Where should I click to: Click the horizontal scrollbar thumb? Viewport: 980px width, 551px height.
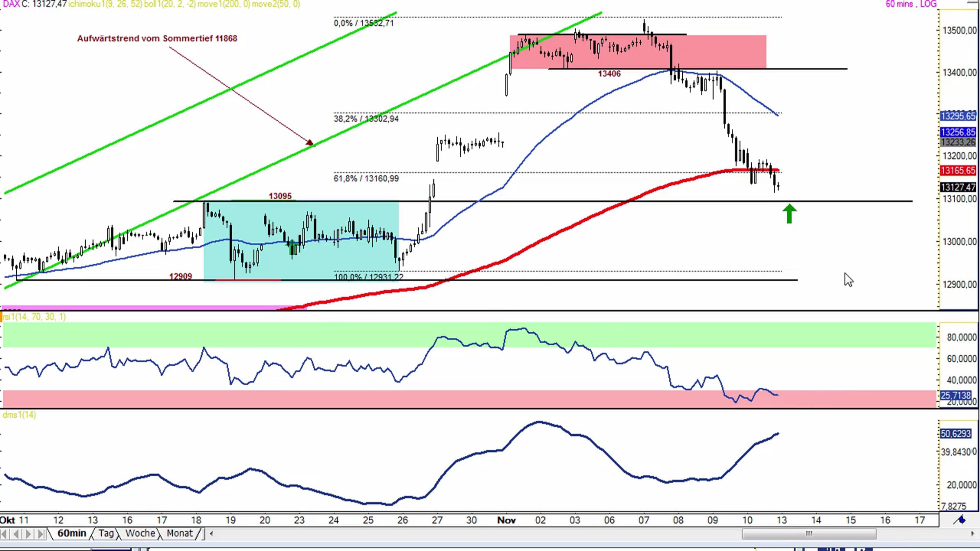click(809, 533)
